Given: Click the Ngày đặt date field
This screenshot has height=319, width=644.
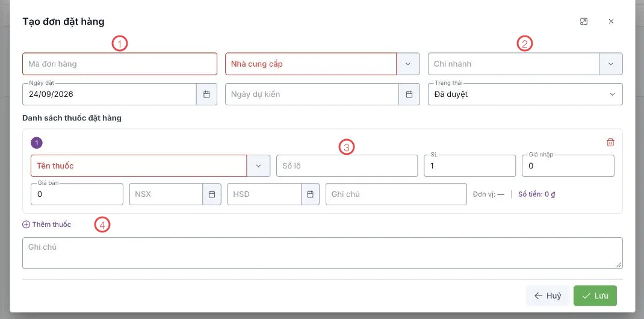Looking at the screenshot, I should [x=110, y=94].
